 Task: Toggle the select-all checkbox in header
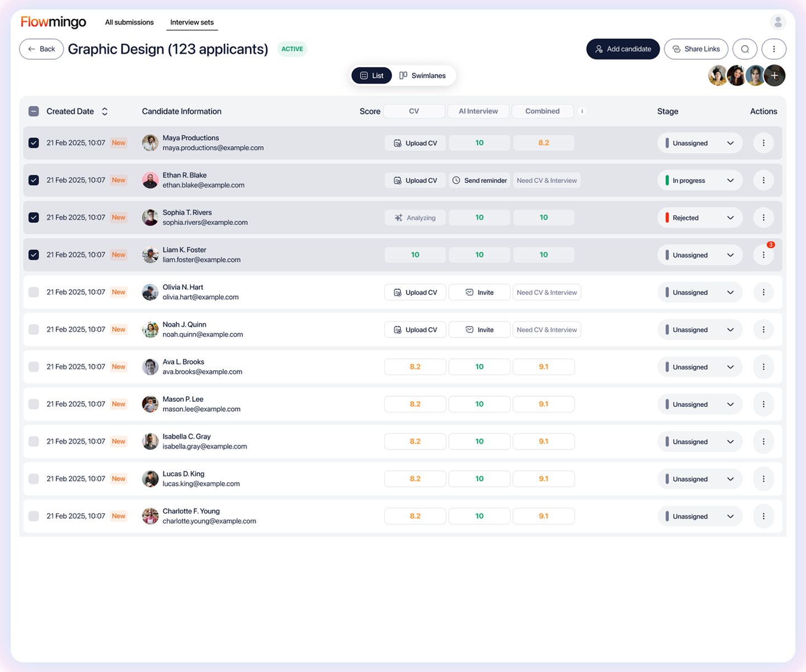click(33, 111)
